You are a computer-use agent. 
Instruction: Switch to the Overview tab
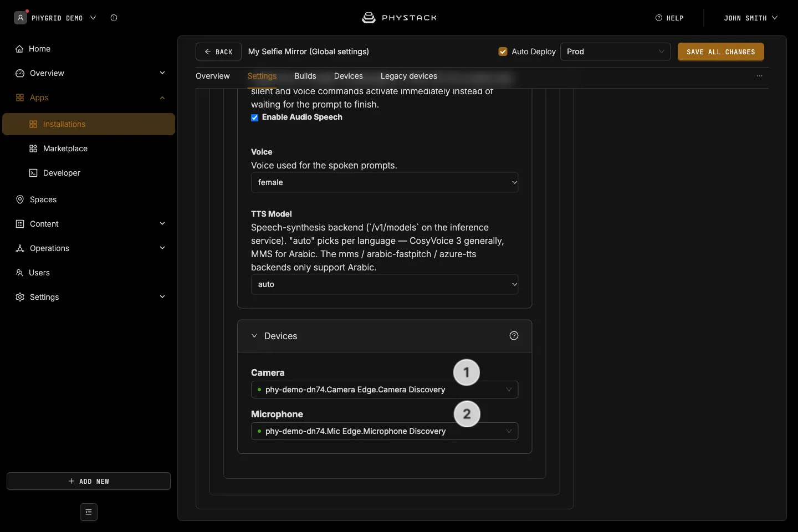(x=213, y=76)
